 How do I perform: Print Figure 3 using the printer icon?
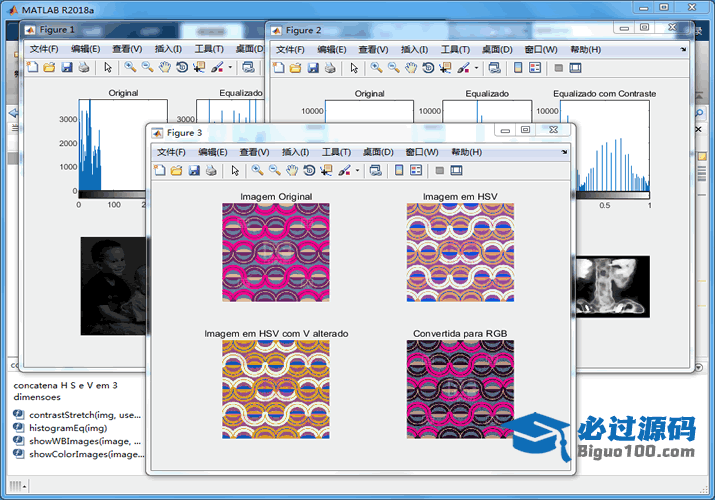click(210, 171)
